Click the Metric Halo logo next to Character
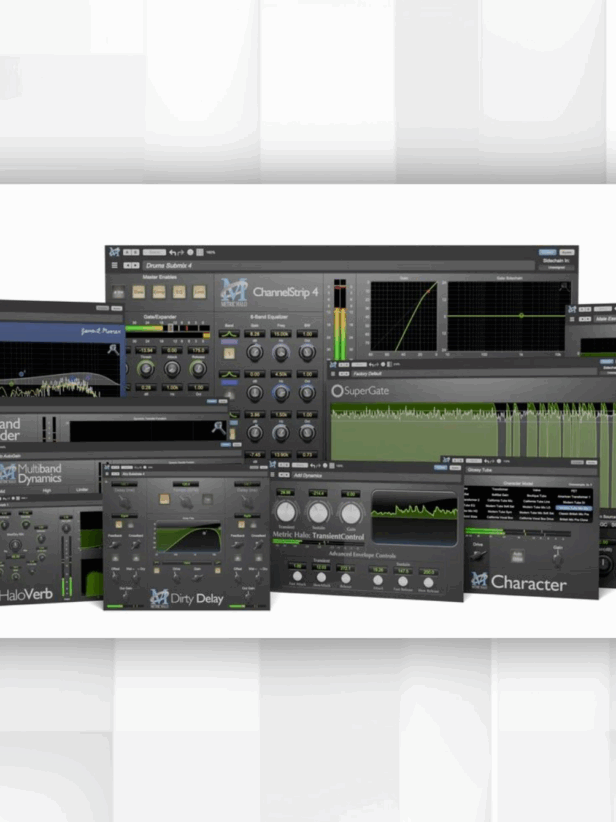 tap(479, 580)
